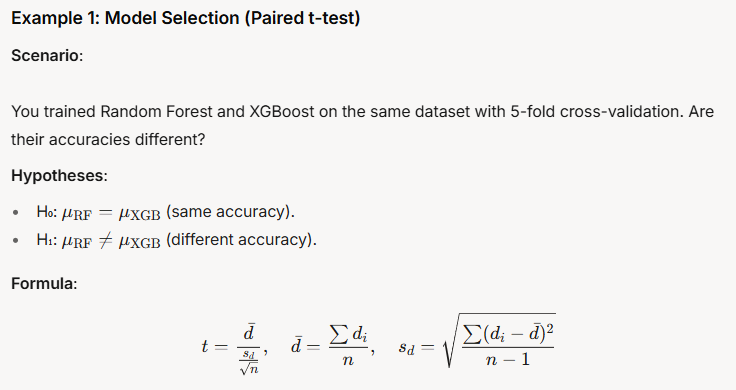
Task: Click the line "their accuracies different?"
Action: [x=108, y=139]
